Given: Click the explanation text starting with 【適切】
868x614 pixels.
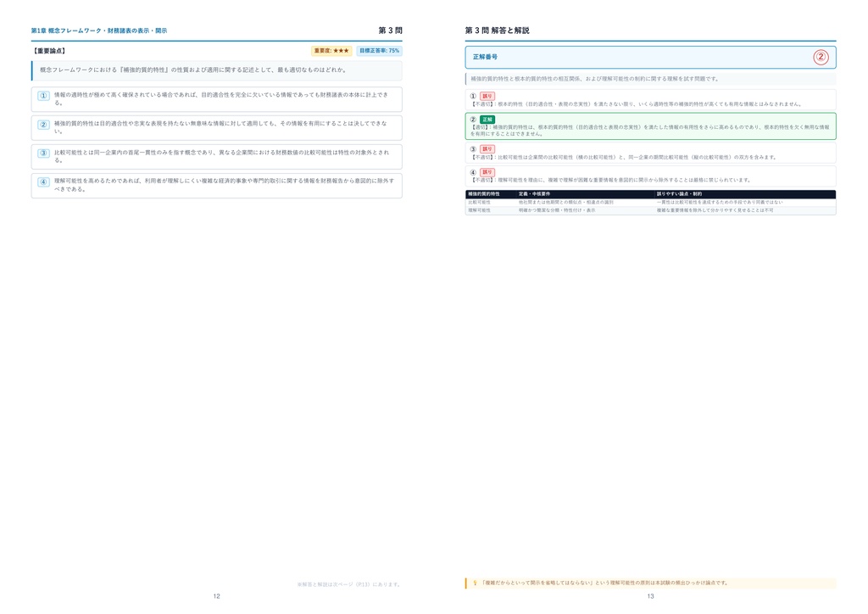Looking at the screenshot, I should [x=650, y=131].
